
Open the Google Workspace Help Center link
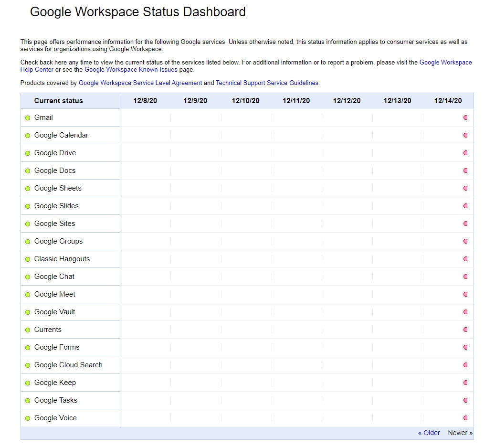click(445, 63)
